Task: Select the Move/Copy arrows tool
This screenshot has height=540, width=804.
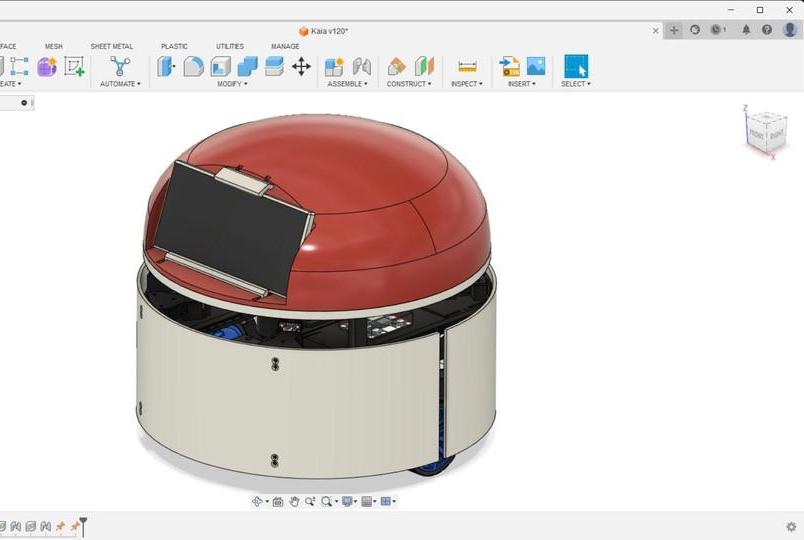Action: click(301, 67)
